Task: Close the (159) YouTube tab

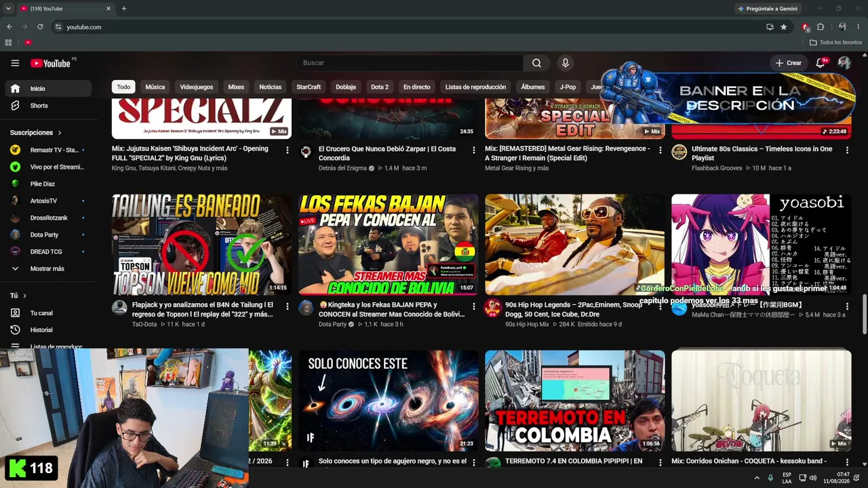Action: 108,9
